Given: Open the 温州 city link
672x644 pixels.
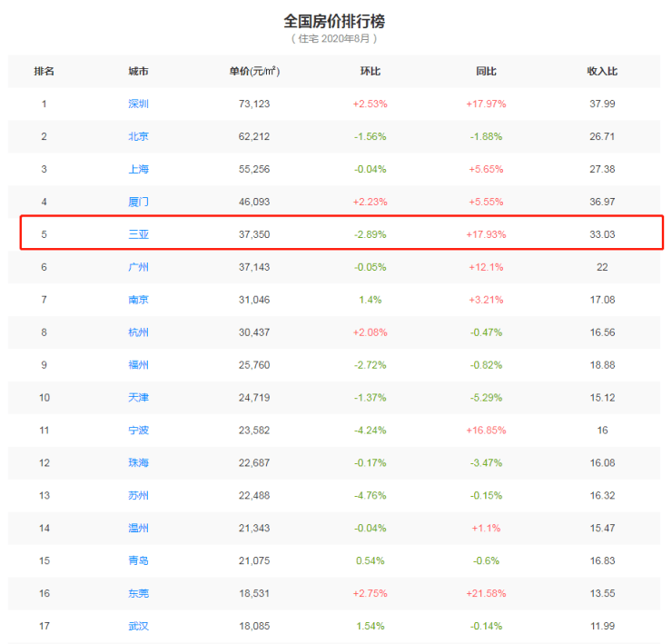Looking at the screenshot, I should click(138, 529).
